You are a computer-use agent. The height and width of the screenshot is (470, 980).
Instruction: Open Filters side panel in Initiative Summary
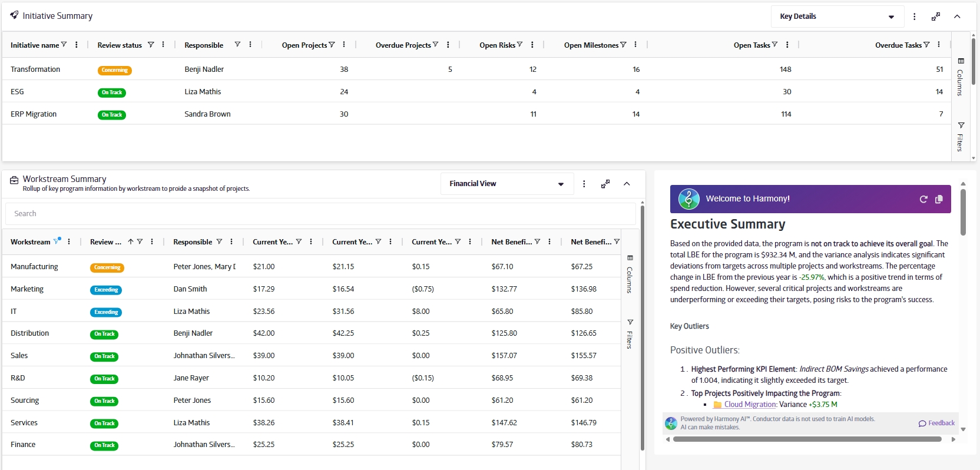pos(961,137)
